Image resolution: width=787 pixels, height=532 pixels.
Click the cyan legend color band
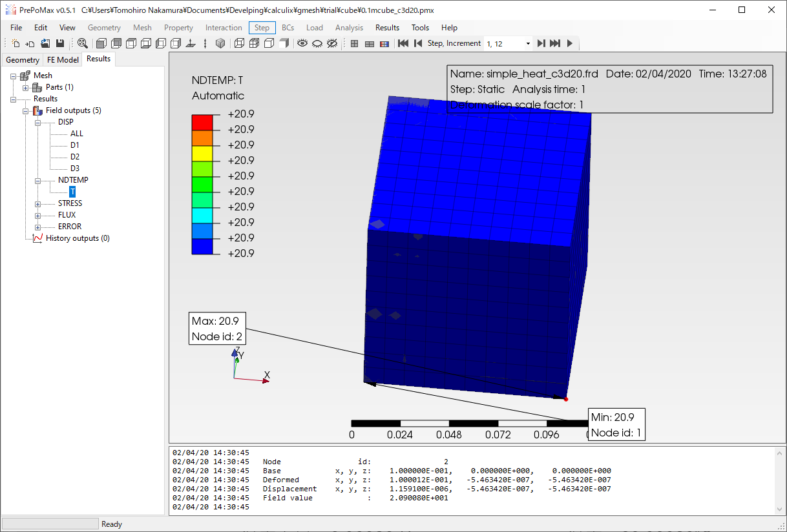(202, 215)
